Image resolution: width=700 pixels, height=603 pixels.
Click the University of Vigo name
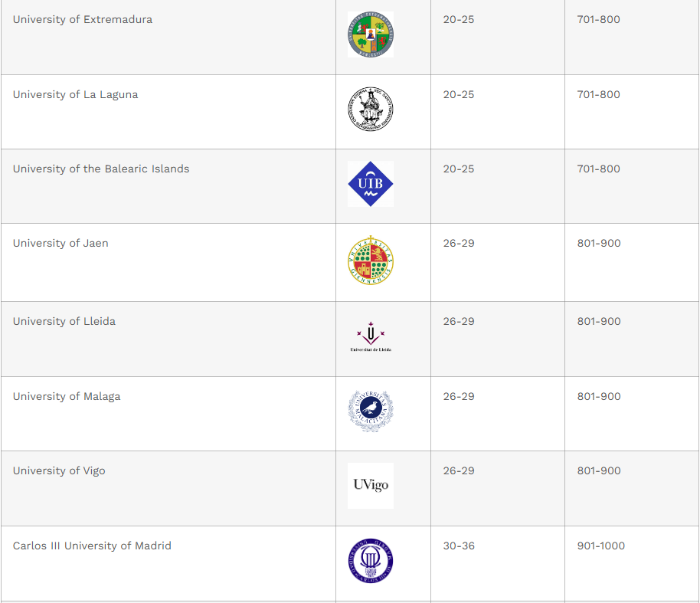click(59, 470)
